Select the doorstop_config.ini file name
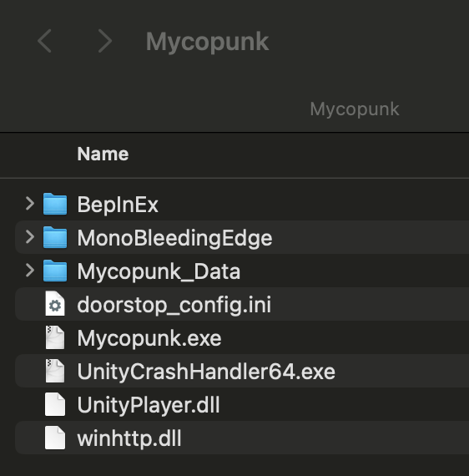The height and width of the screenshot is (476, 469). click(x=174, y=305)
